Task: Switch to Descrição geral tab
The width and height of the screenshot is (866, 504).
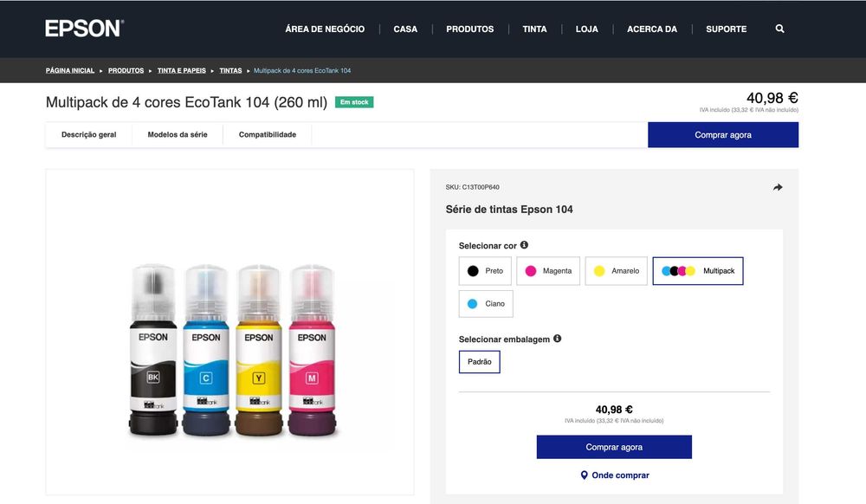Action: pos(89,135)
